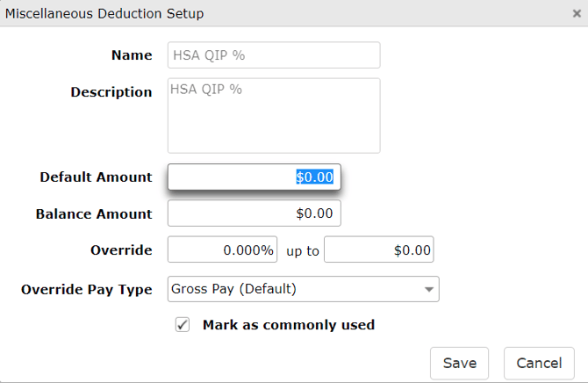Screen dimensions: 588x383
Task: Select the Default Amount field
Action: tap(254, 177)
